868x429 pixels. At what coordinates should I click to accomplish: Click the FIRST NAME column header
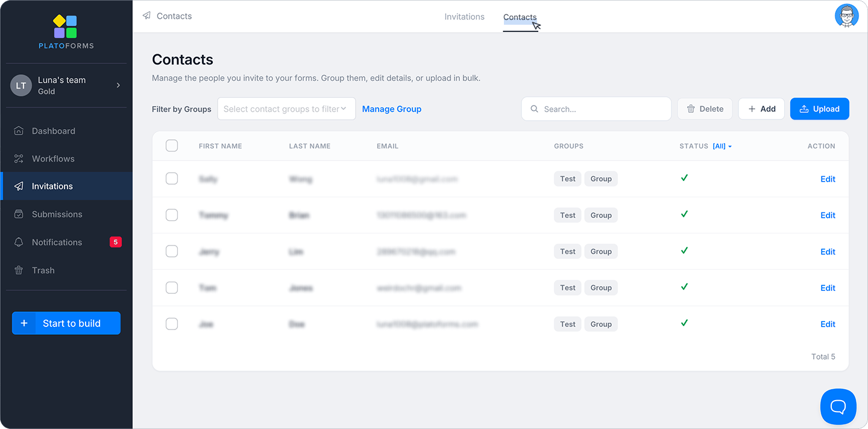(220, 146)
